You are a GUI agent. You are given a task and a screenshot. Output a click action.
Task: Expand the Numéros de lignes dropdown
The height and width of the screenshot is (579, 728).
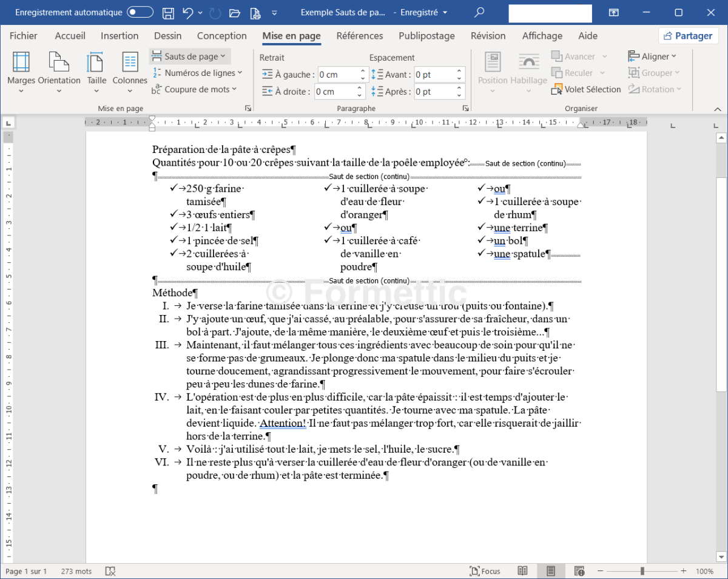pyautogui.click(x=197, y=73)
